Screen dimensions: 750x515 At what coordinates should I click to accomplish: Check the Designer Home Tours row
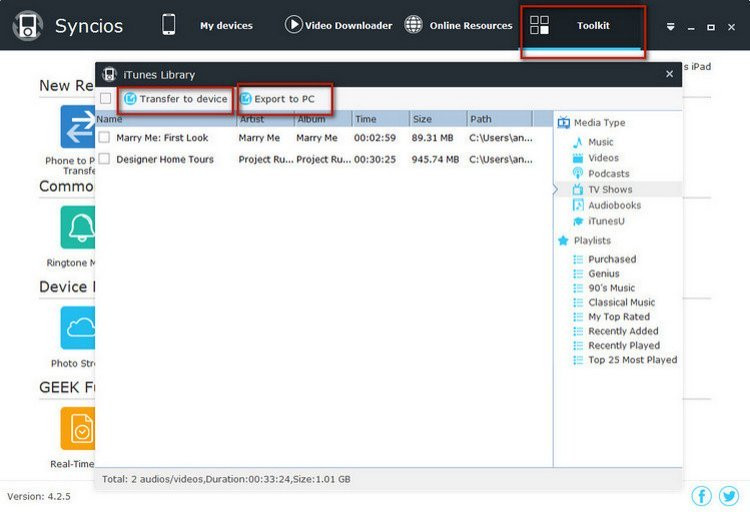(x=104, y=159)
